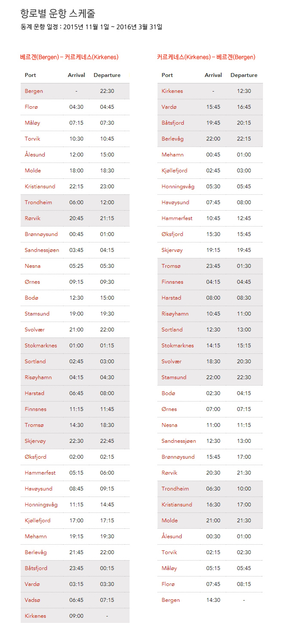The image size is (297, 644).
Task: Click Brønnøysund in the right table
Action: coord(178,457)
